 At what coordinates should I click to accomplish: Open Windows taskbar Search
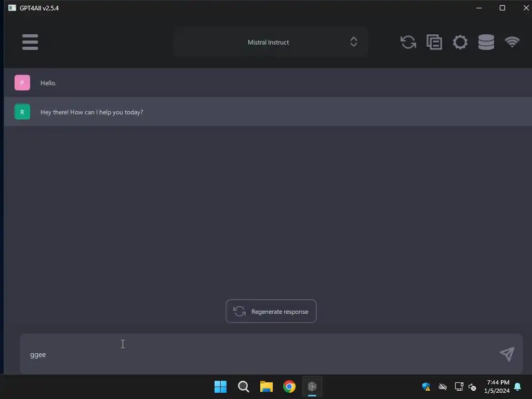click(x=244, y=387)
